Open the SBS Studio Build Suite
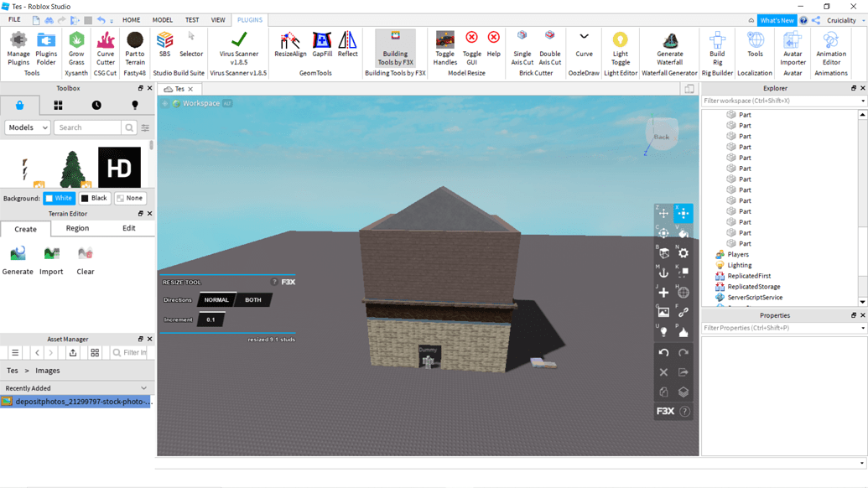The image size is (868, 488). click(164, 44)
